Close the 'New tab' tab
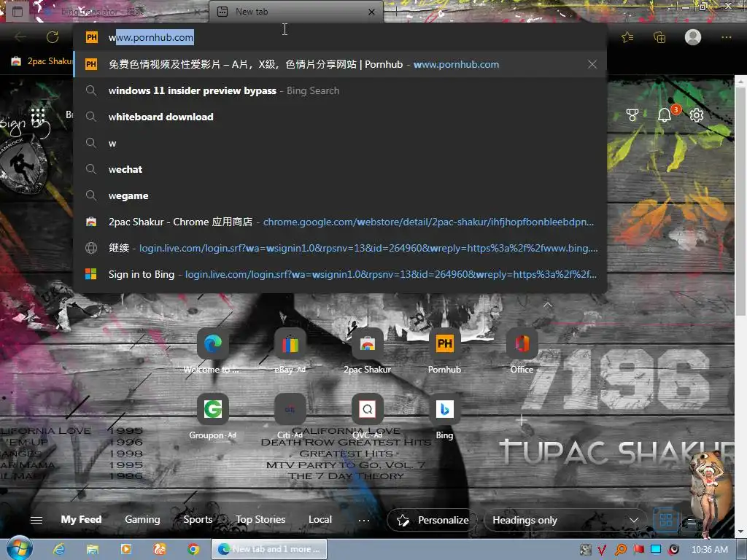747x560 pixels. 371,12
